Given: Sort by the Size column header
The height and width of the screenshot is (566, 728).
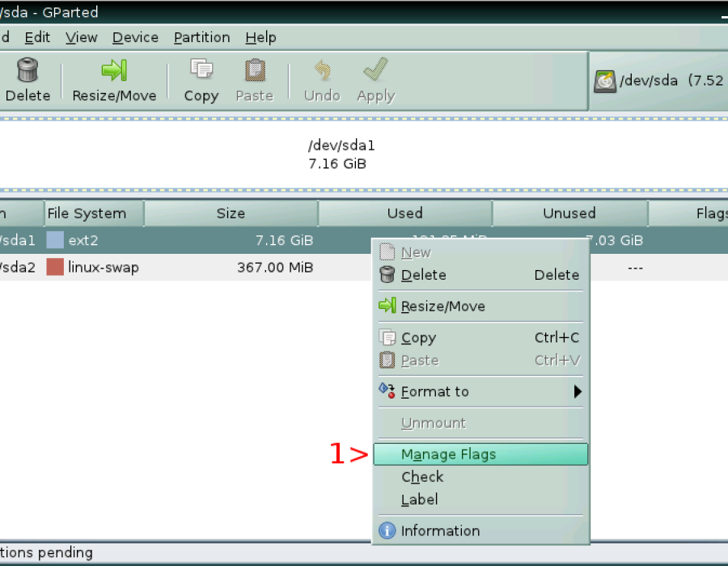Looking at the screenshot, I should point(231,213).
